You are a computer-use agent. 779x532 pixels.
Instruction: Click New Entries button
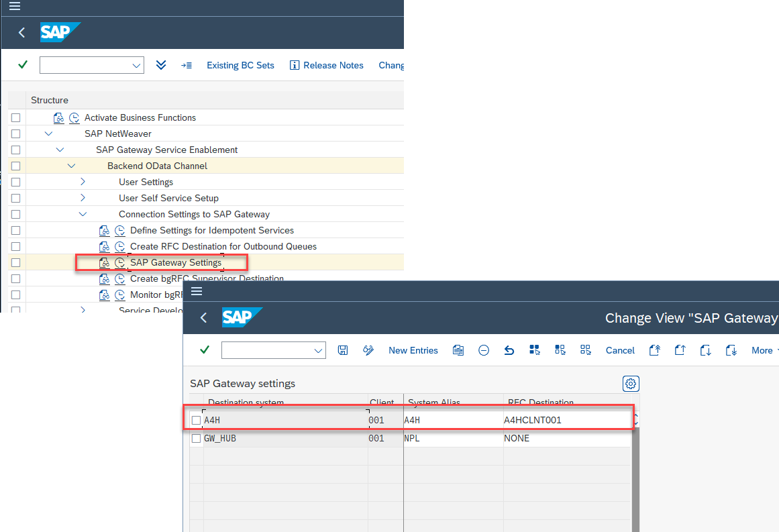tap(413, 350)
